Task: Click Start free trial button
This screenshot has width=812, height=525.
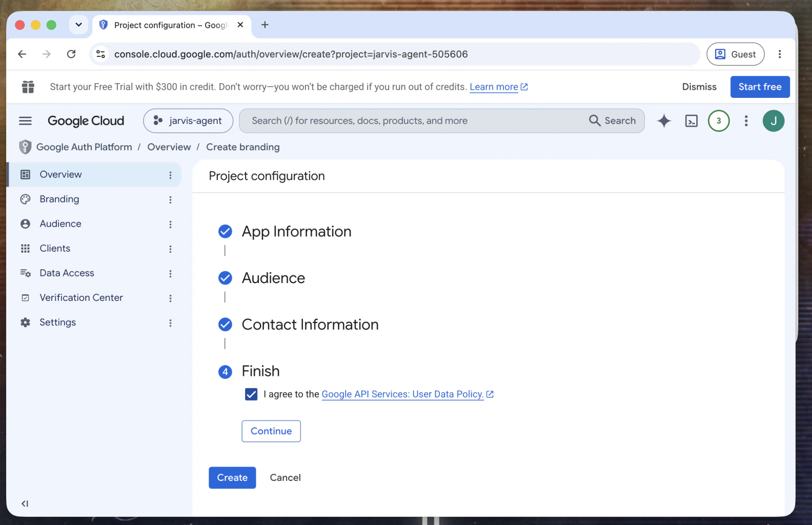Action: coord(760,87)
